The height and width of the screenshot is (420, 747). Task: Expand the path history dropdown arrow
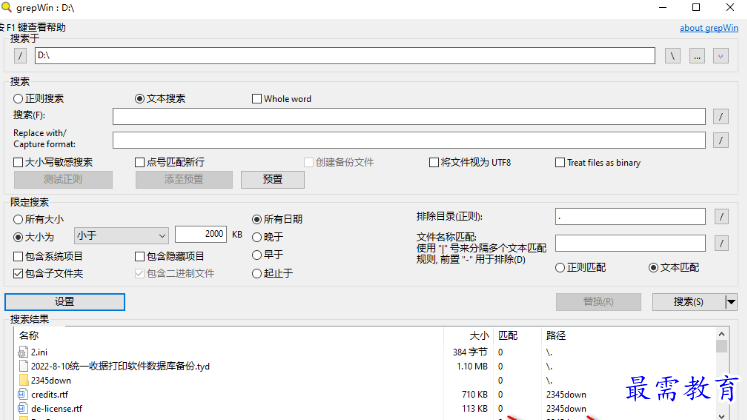tap(721, 56)
